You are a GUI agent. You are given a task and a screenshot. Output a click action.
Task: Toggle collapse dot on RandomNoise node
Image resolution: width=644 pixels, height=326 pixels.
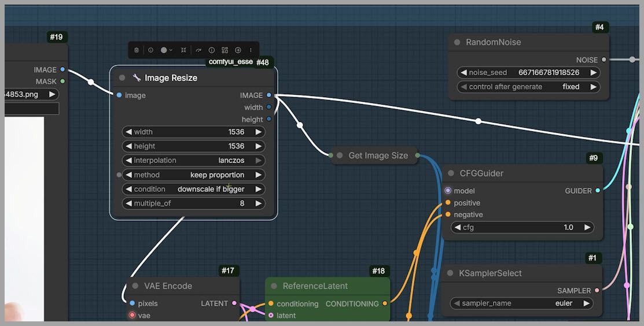[x=457, y=42]
